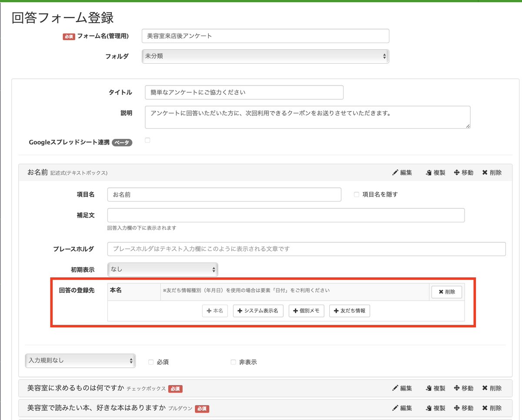Edit the 美容室で読みたい本 question
Viewport: 522px width, 420px height.
(402, 408)
